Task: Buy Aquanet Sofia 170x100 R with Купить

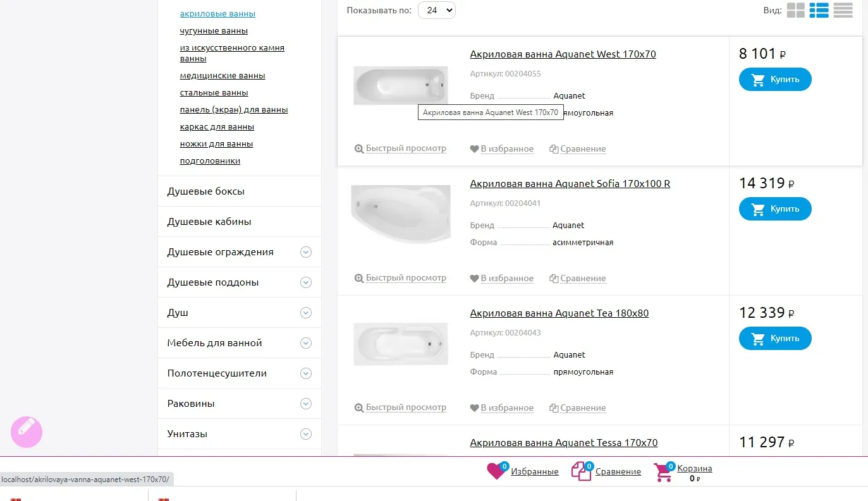Action: 775,209
